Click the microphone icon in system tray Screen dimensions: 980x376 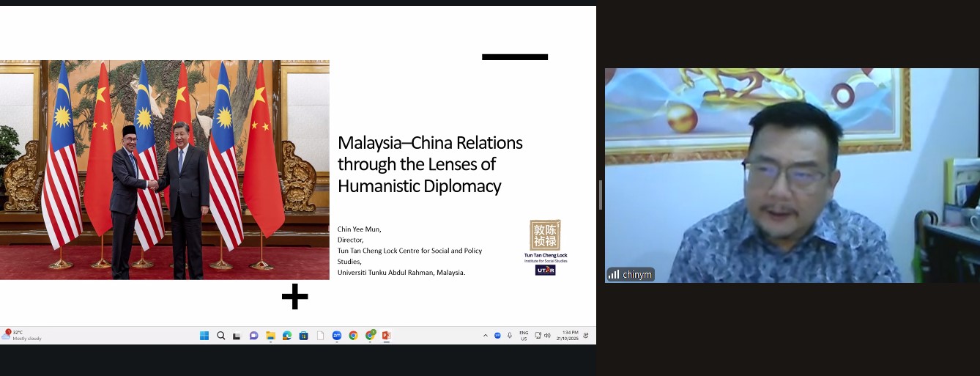click(x=510, y=336)
